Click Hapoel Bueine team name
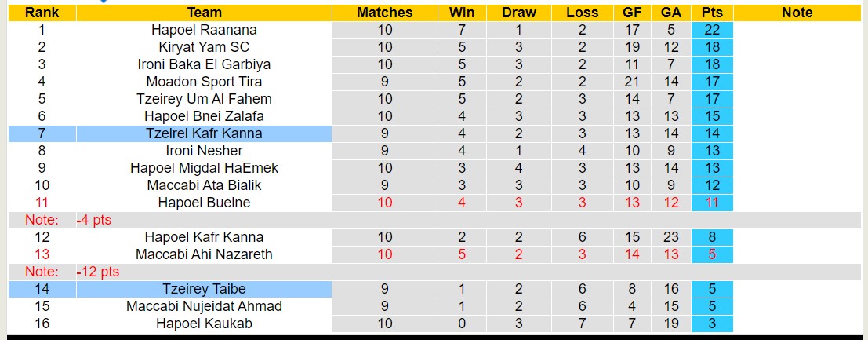The width and height of the screenshot is (868, 340). click(204, 203)
